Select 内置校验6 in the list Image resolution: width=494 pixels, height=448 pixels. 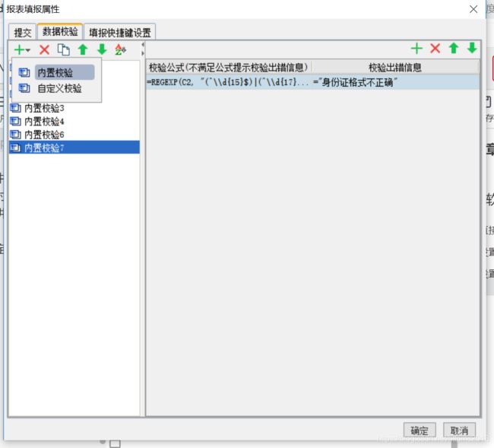[x=74, y=135]
